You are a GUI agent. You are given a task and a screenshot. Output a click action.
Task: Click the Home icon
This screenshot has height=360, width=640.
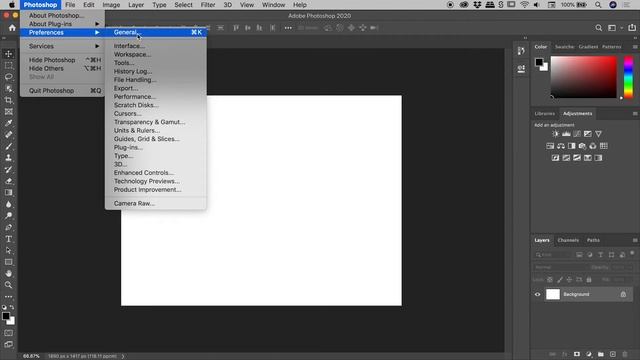(x=12, y=28)
